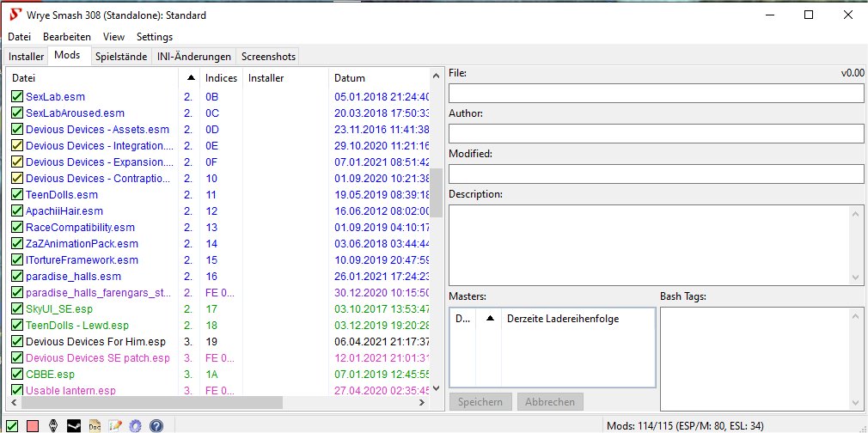Viewport: 868px width, 433px height.
Task: Click the mod list vertical scrollbar thumb
Action: (x=437, y=193)
